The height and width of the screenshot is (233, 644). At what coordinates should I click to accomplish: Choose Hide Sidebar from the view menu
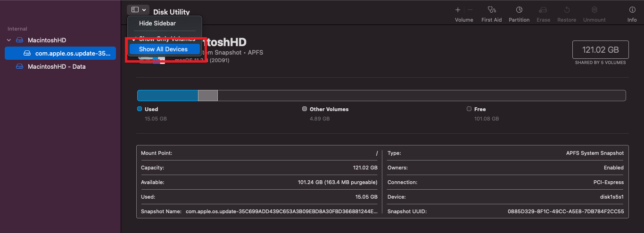click(157, 24)
